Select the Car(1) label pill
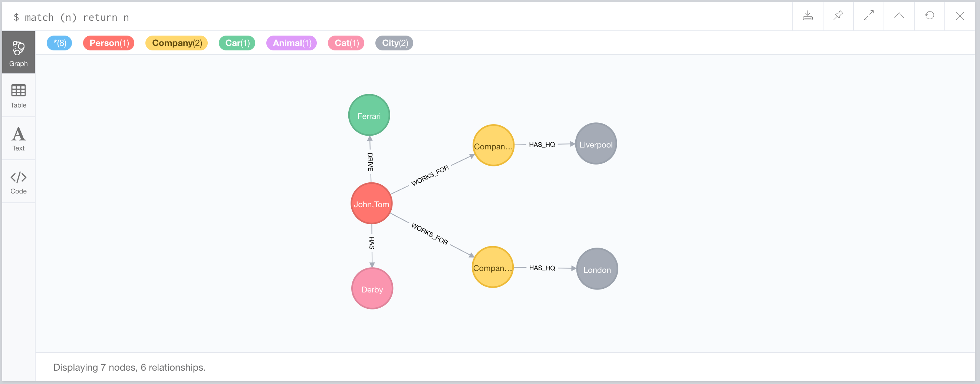The height and width of the screenshot is (384, 980). click(237, 43)
